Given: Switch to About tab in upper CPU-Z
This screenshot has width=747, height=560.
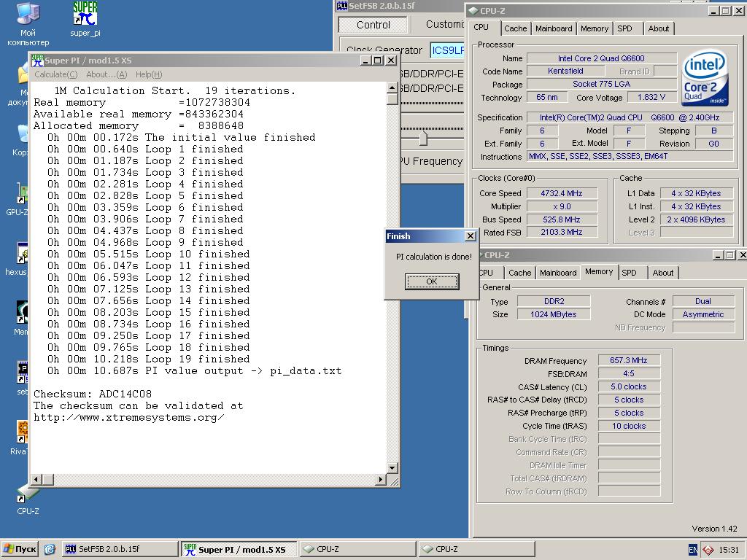Looking at the screenshot, I should click(659, 28).
